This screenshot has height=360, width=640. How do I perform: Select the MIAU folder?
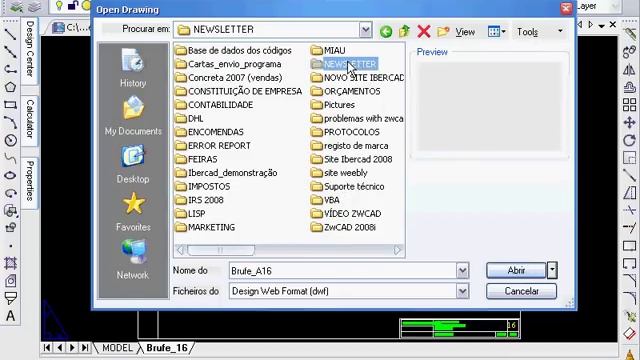pos(328,51)
